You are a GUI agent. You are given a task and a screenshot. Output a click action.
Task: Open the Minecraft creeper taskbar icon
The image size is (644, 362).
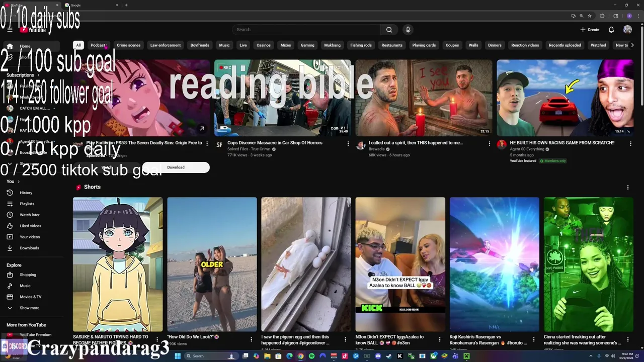pos(466,356)
